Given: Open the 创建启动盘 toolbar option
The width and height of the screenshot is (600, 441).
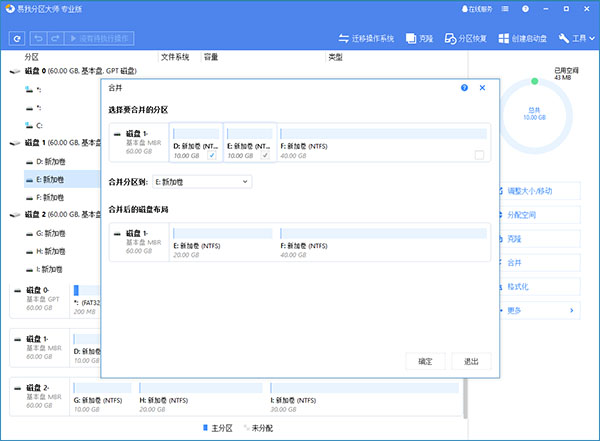Looking at the screenshot, I should click(x=523, y=38).
